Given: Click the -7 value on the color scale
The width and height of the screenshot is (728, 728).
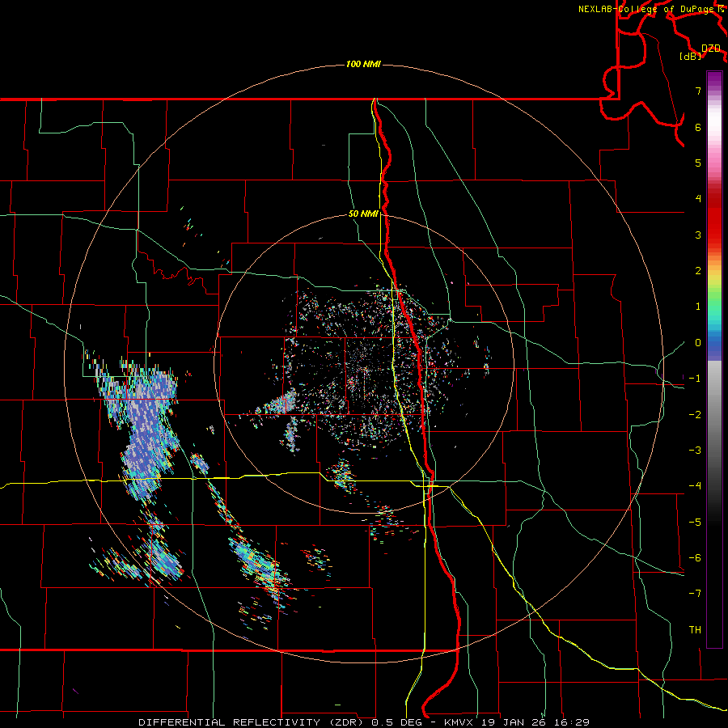Looking at the screenshot, I should [x=695, y=594].
